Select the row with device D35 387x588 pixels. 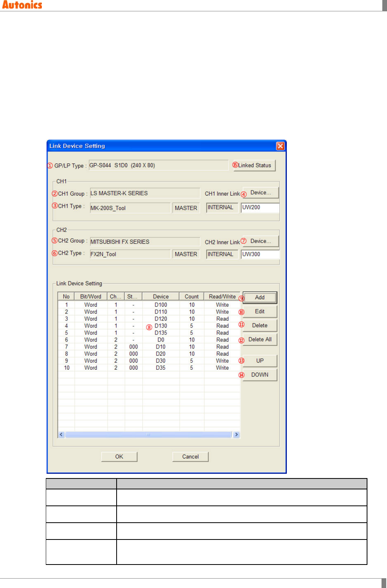pyautogui.click(x=149, y=368)
